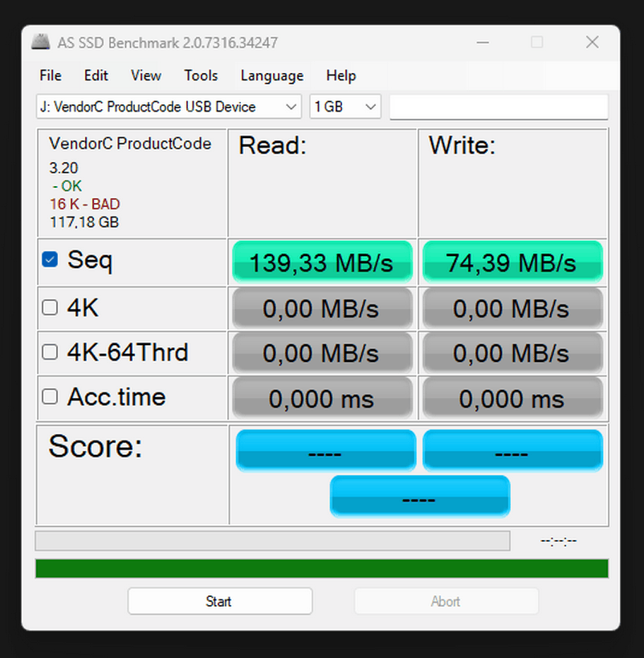
Task: Enable the 4K-64Thrd test checkbox
Action: pyautogui.click(x=50, y=351)
